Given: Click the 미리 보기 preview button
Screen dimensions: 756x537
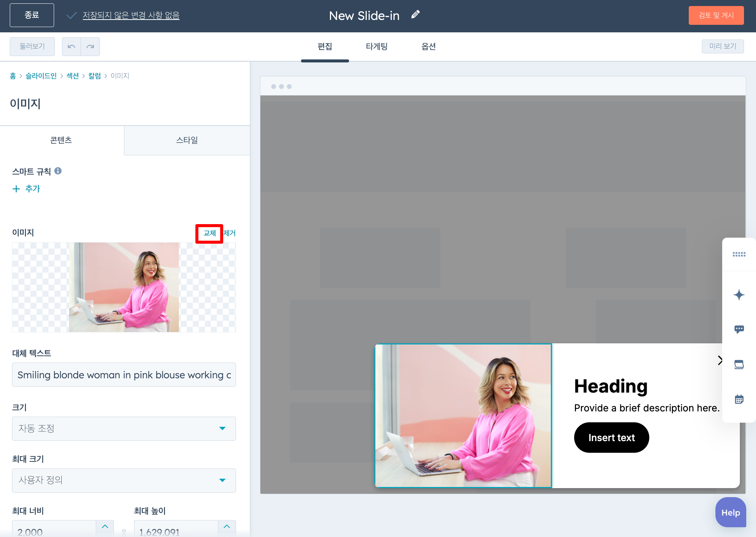Looking at the screenshot, I should (723, 46).
